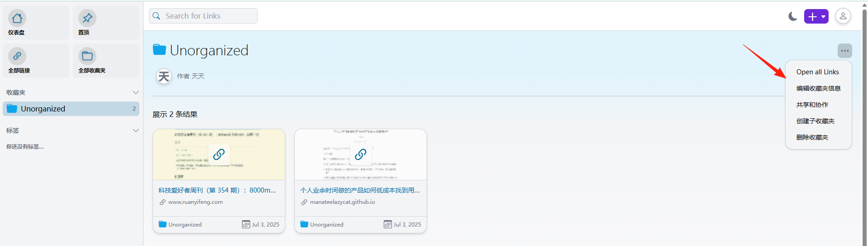This screenshot has width=868, height=246.
Task: Open the 仪表盘 dashboard home icon
Action: click(x=17, y=18)
